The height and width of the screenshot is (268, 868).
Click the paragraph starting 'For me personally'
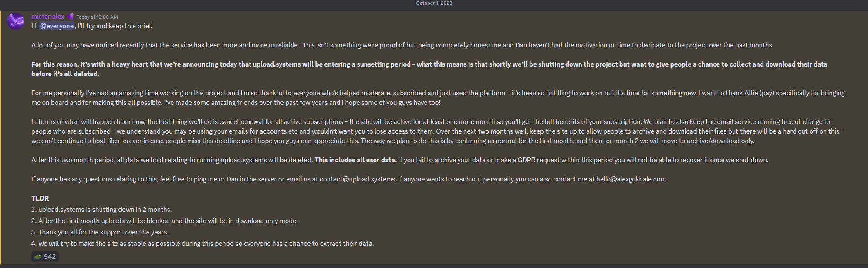tap(438, 93)
